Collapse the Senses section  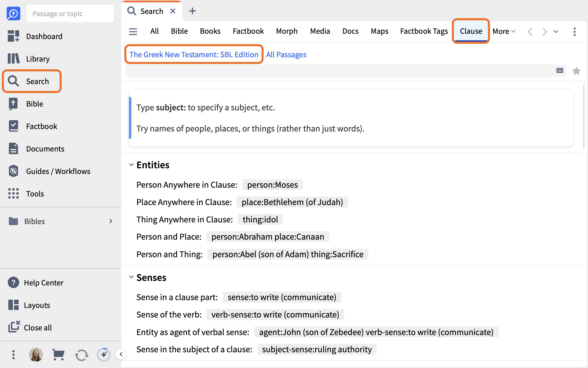coord(131,277)
